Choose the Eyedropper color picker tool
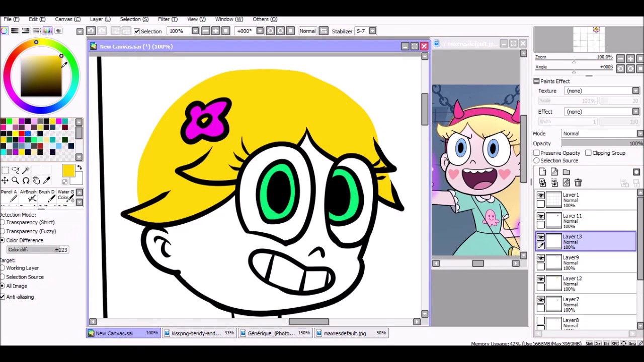 pos(47,180)
